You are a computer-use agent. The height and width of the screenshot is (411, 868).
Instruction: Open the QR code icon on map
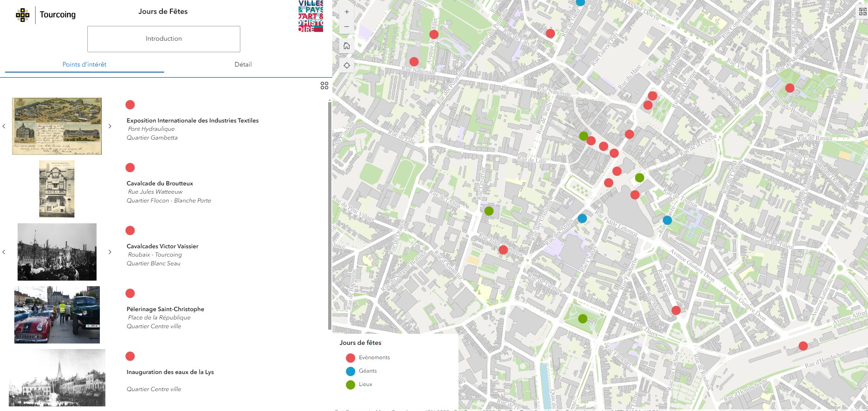pos(862,12)
